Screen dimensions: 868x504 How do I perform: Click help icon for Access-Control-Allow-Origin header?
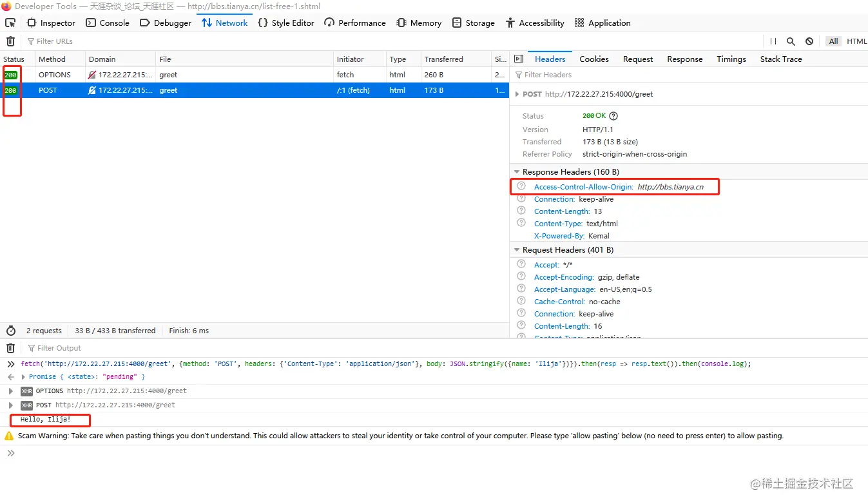521,186
